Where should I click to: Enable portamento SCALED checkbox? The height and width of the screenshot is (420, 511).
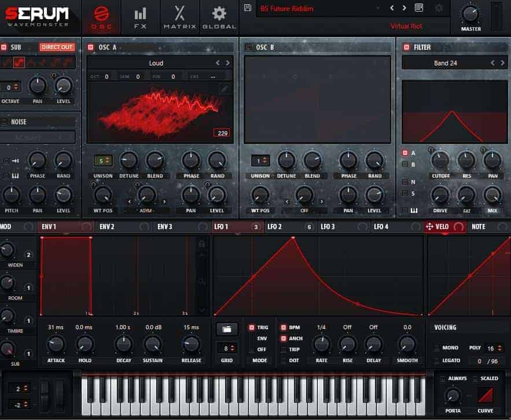point(475,378)
